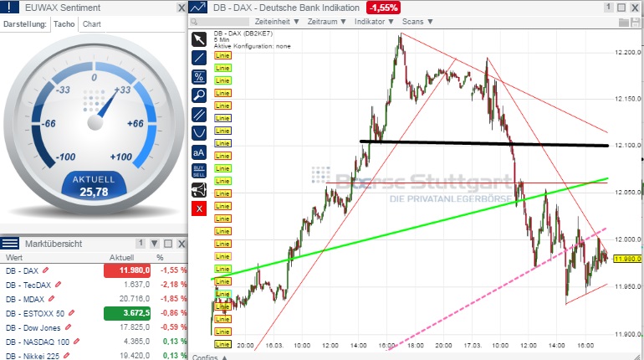Click the red -1,55% badge in chart title
Image resolution: width=644 pixels, height=360 pixels.
[x=384, y=8]
